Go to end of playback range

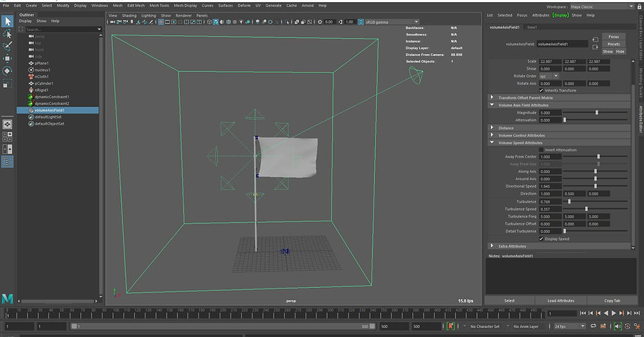pos(637,313)
